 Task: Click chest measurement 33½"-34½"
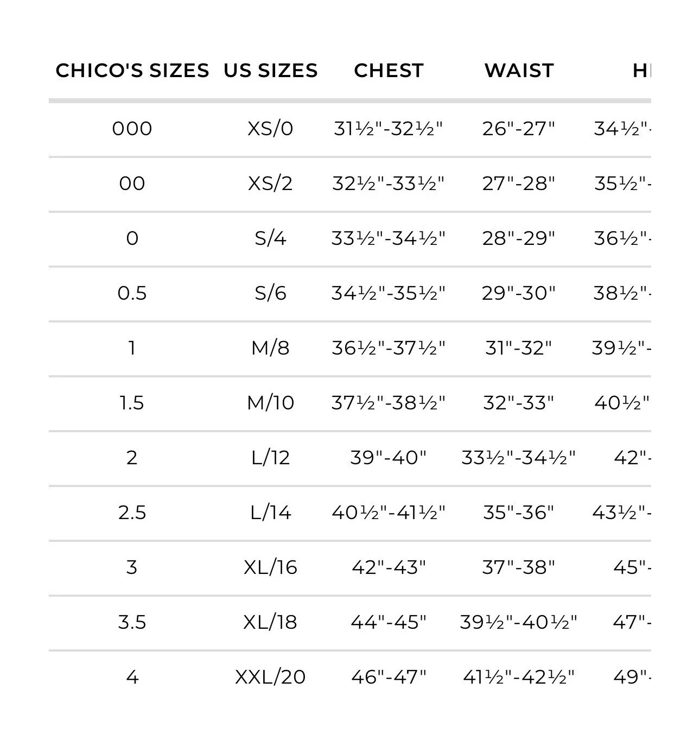pyautogui.click(x=389, y=238)
